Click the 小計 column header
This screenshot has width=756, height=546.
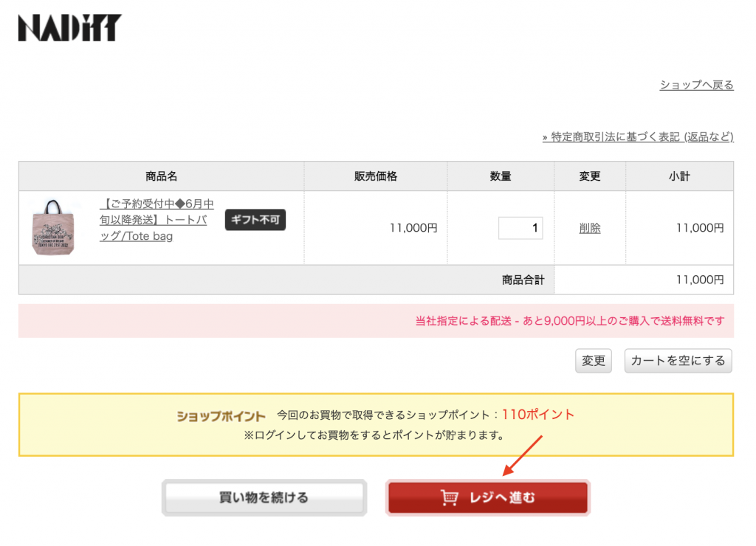tap(679, 176)
